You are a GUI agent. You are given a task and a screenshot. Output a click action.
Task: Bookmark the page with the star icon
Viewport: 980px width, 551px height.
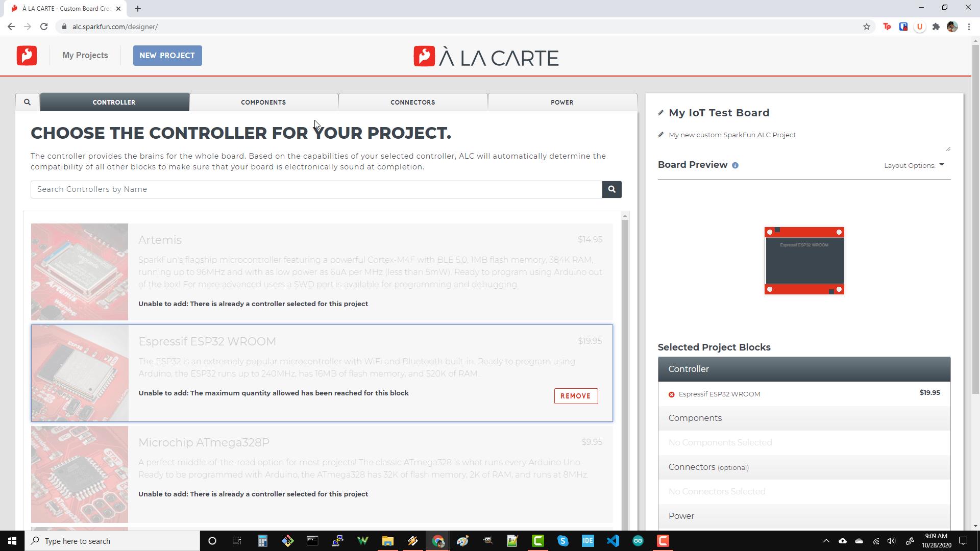click(866, 27)
